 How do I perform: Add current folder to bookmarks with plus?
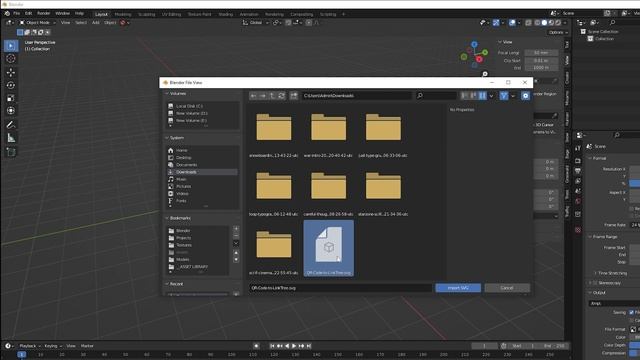click(236, 229)
